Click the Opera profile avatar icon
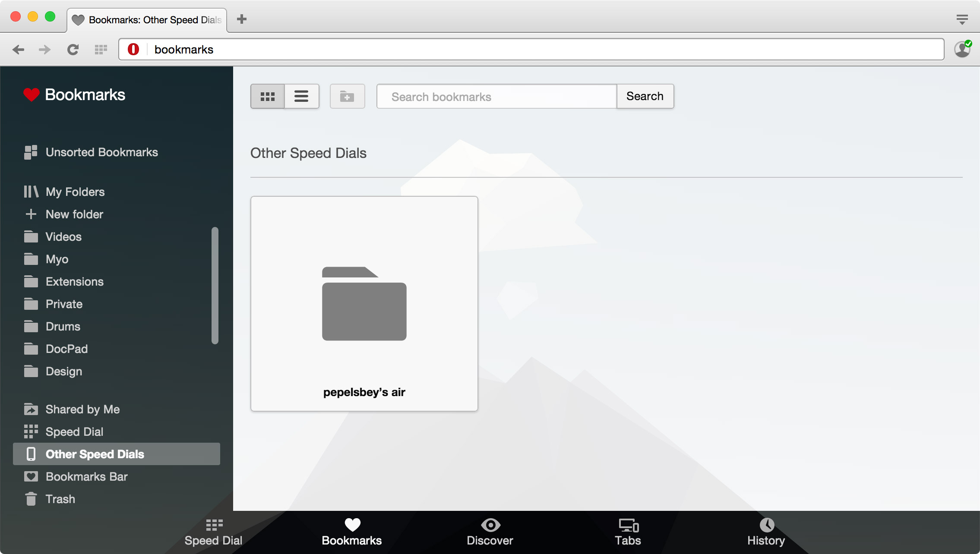 pyautogui.click(x=962, y=49)
